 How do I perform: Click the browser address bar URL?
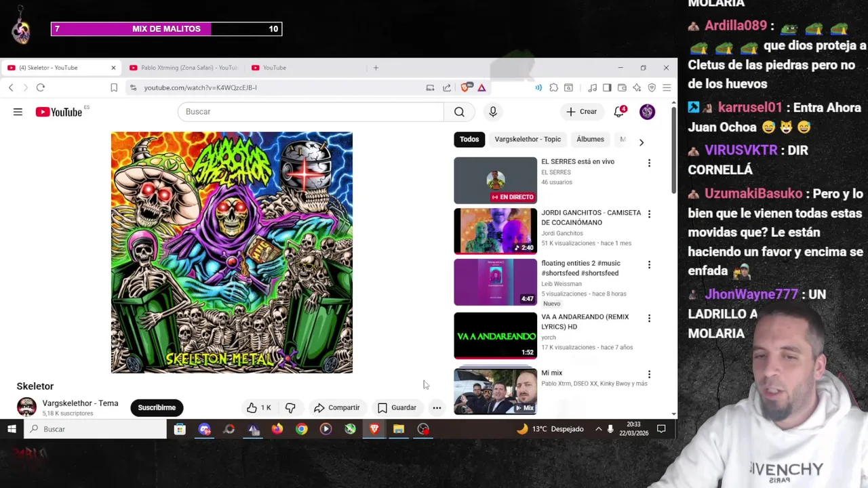200,87
